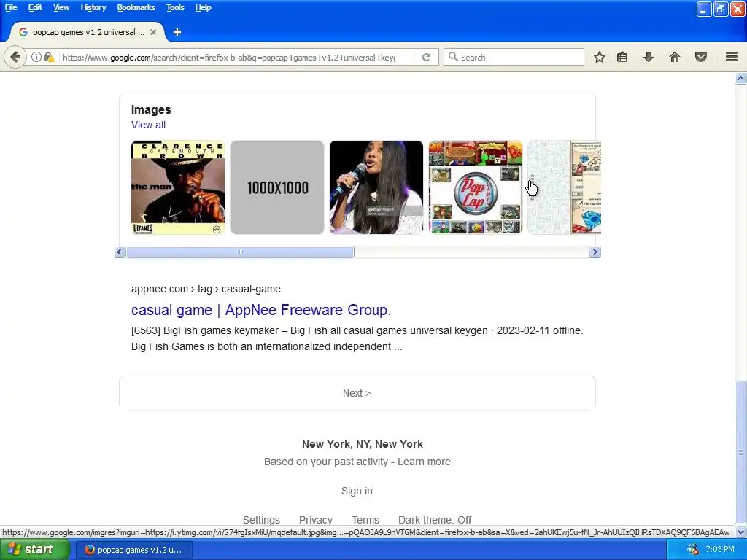
Task: Open the downloads arrow icon
Action: 649,57
